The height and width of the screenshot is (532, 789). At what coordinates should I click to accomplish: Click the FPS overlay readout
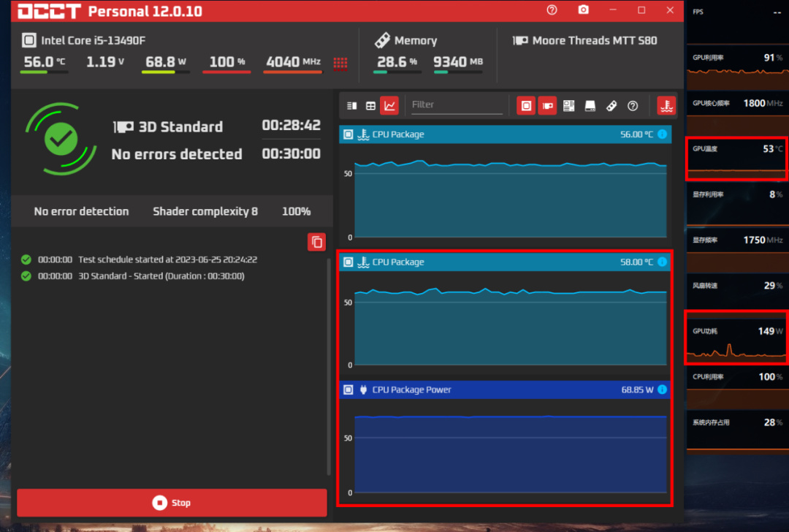[737, 20]
